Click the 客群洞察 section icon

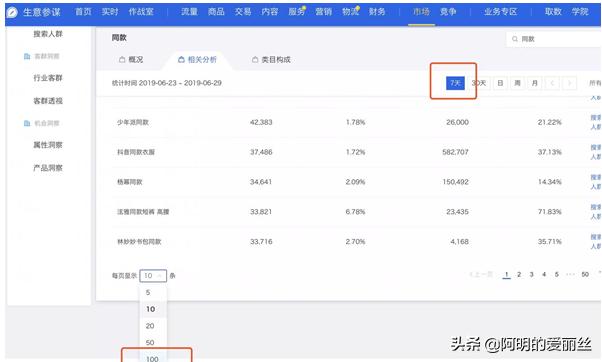(27, 56)
